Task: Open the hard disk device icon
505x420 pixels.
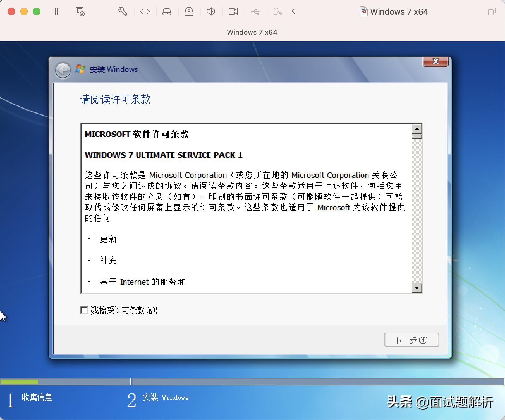Action: point(167,12)
